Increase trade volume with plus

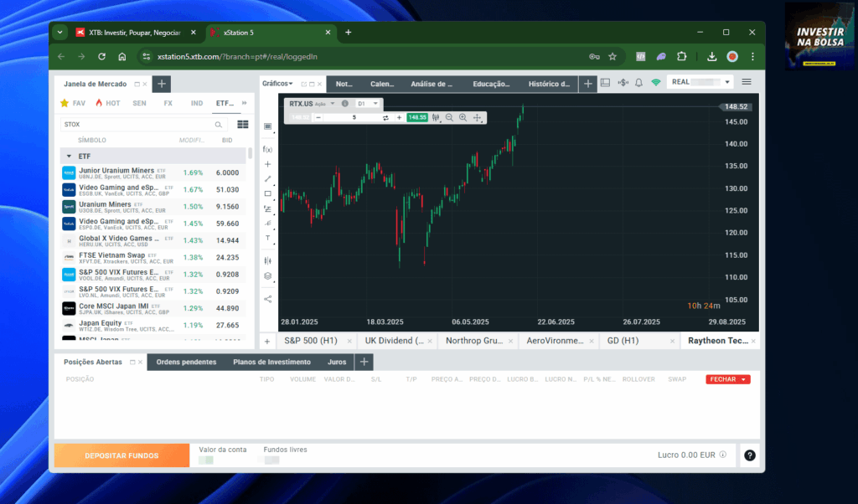click(x=399, y=117)
